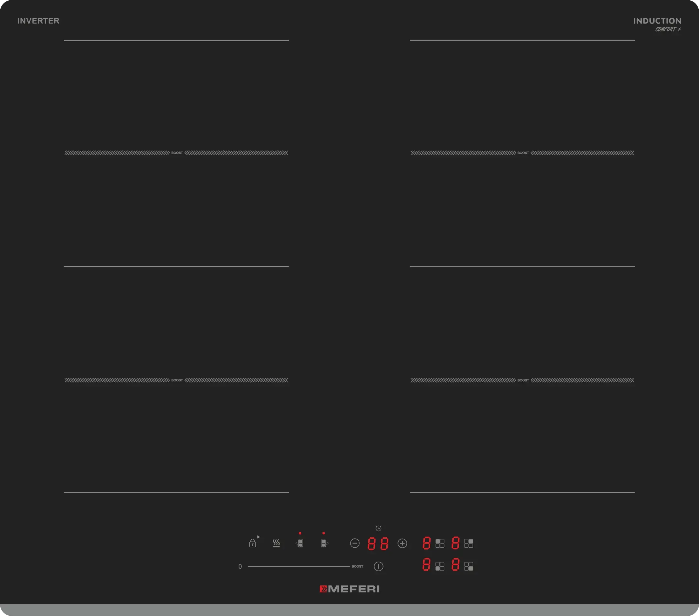699x616 pixels.
Task: Tap the top-left zone power digit
Action: tap(426, 543)
